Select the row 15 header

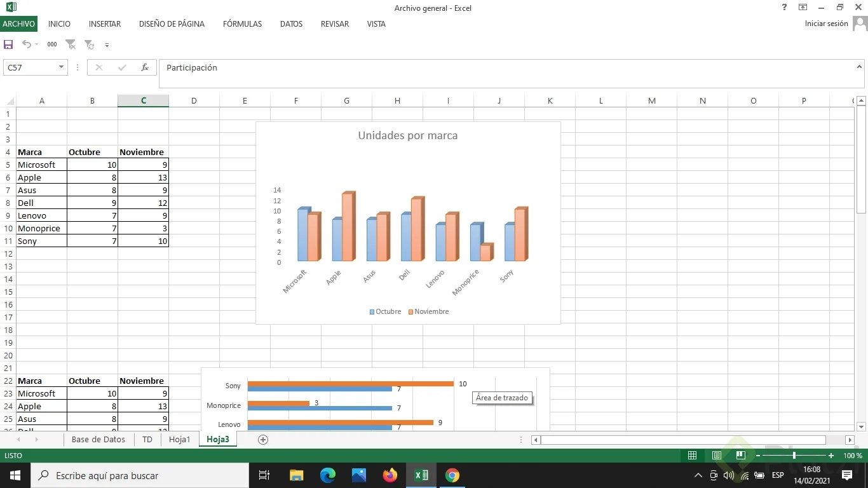pyautogui.click(x=8, y=292)
